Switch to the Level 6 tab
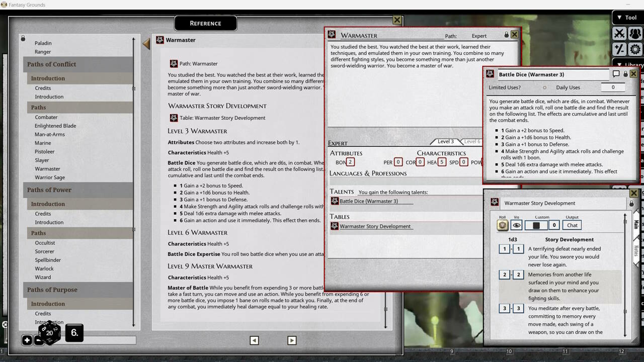Viewport: 644px width, 362px height. click(x=471, y=141)
